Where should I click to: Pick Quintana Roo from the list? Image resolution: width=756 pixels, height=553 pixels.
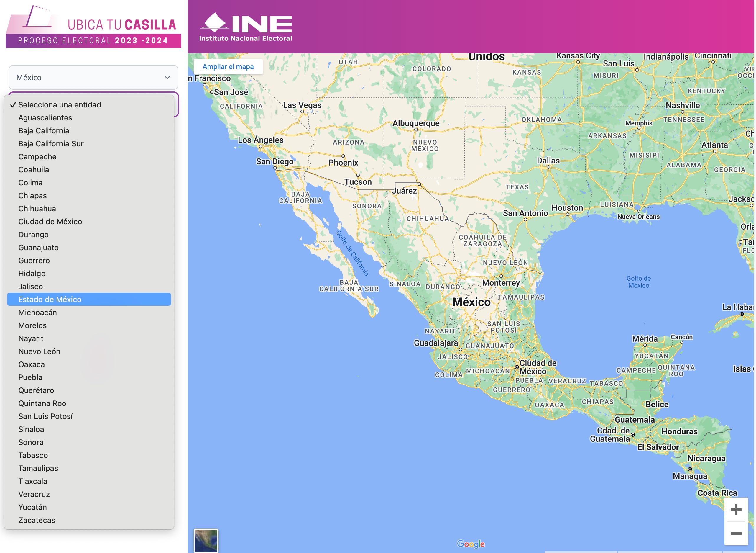[x=42, y=403]
